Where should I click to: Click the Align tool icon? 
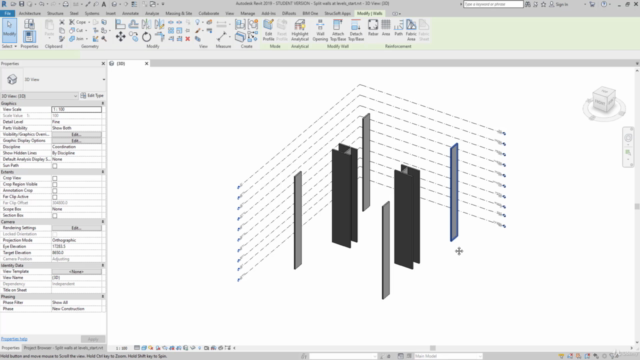pyautogui.click(x=120, y=24)
